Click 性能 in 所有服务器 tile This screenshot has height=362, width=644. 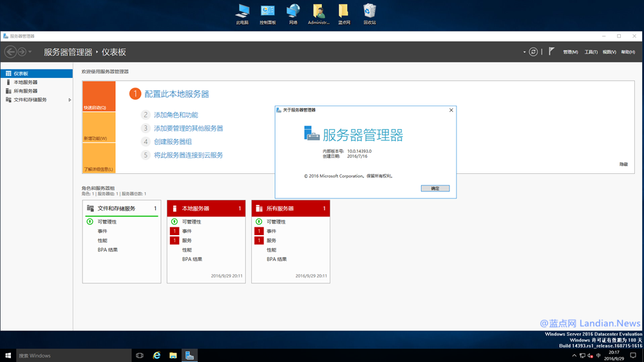tap(272, 250)
